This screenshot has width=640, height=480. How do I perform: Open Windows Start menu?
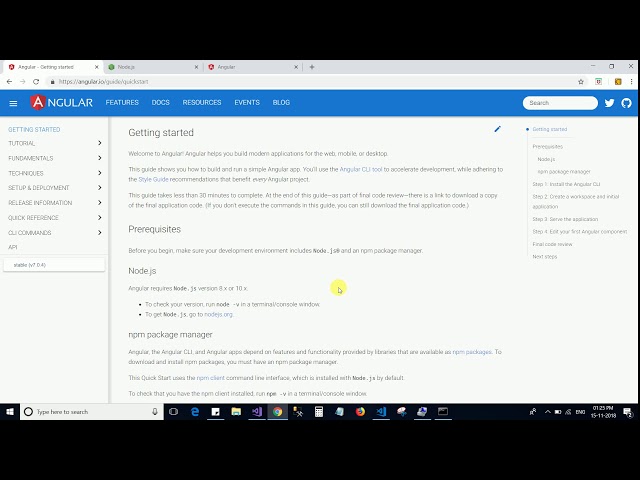pyautogui.click(x=10, y=412)
